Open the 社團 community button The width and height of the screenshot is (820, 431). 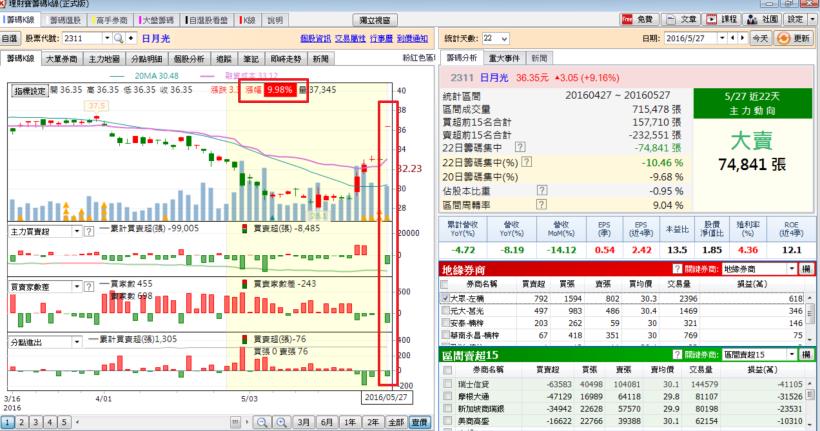762,19
